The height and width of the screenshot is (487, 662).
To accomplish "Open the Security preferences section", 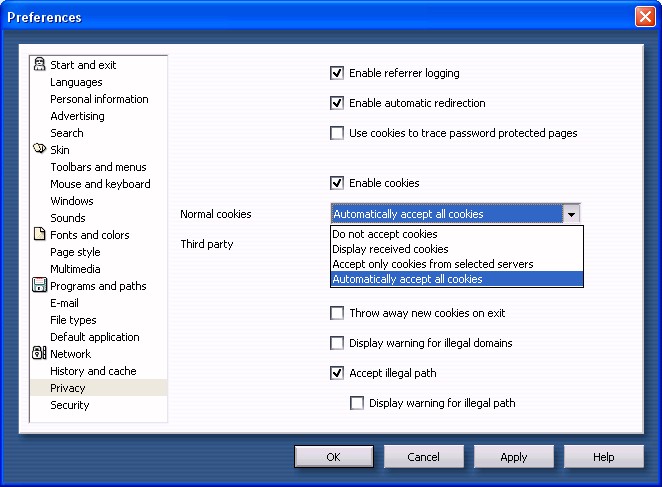I will point(70,405).
